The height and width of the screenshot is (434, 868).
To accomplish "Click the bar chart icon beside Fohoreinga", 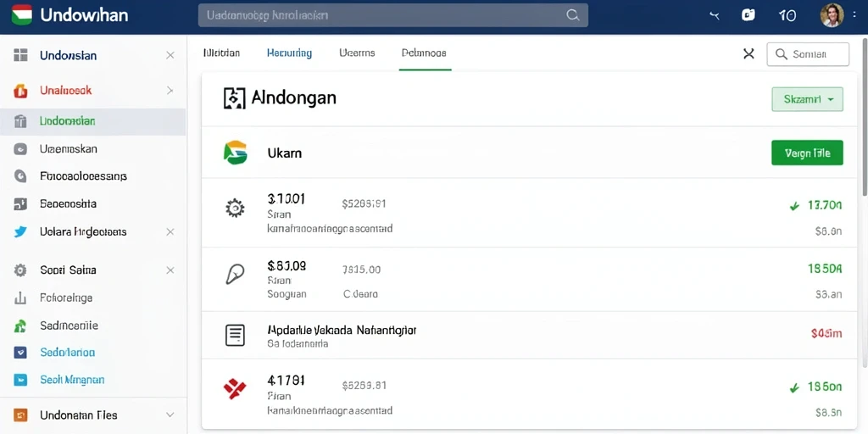I will pyautogui.click(x=20, y=298).
